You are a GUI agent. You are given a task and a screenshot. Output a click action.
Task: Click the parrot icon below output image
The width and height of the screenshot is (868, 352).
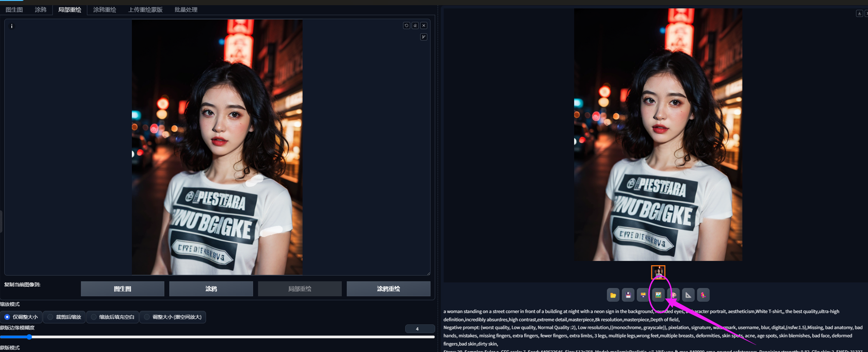click(x=703, y=295)
